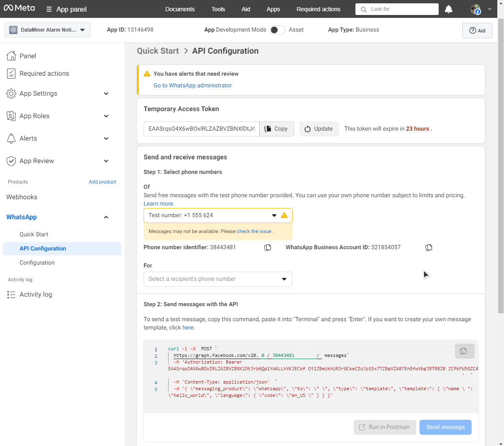Open the Tools menu
The image size is (504, 446).
click(x=218, y=9)
